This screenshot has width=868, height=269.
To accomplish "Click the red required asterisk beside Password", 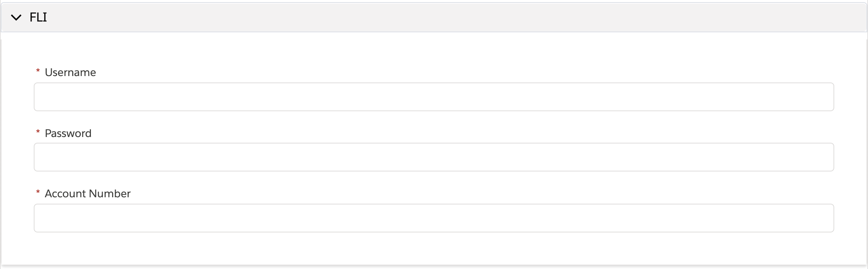I will [38, 133].
